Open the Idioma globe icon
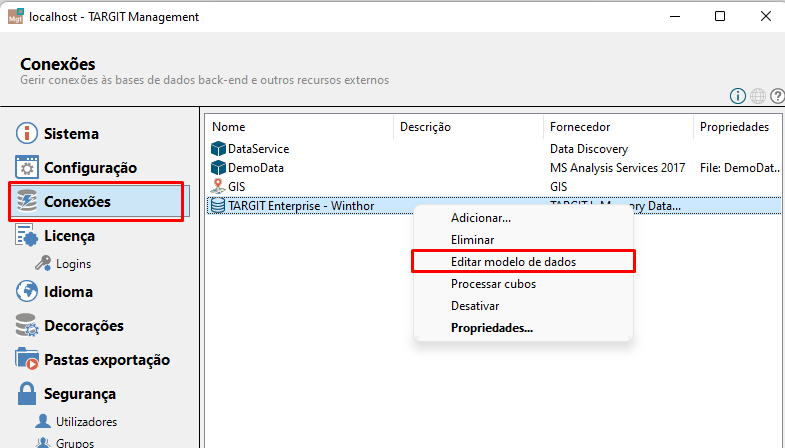The height and width of the screenshot is (448, 785). [27, 291]
